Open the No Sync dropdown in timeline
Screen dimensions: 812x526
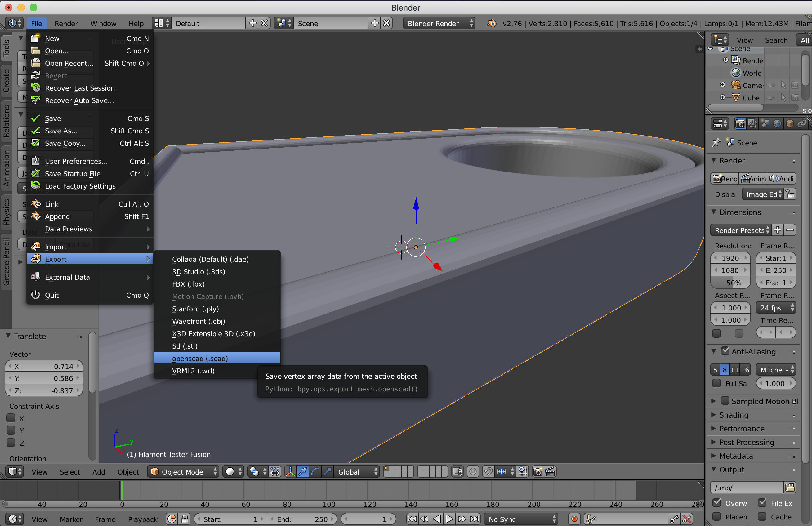tap(521, 519)
